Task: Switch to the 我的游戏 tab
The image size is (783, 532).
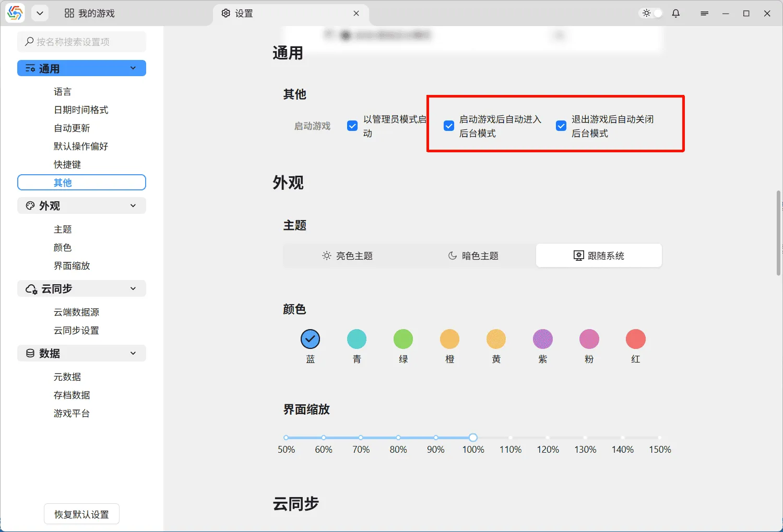Action: pyautogui.click(x=89, y=13)
